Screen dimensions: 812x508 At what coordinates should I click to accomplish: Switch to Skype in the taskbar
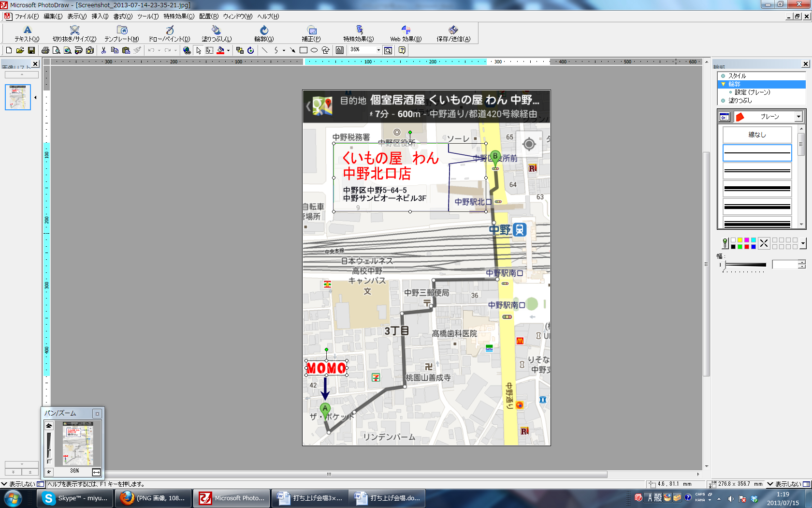75,498
